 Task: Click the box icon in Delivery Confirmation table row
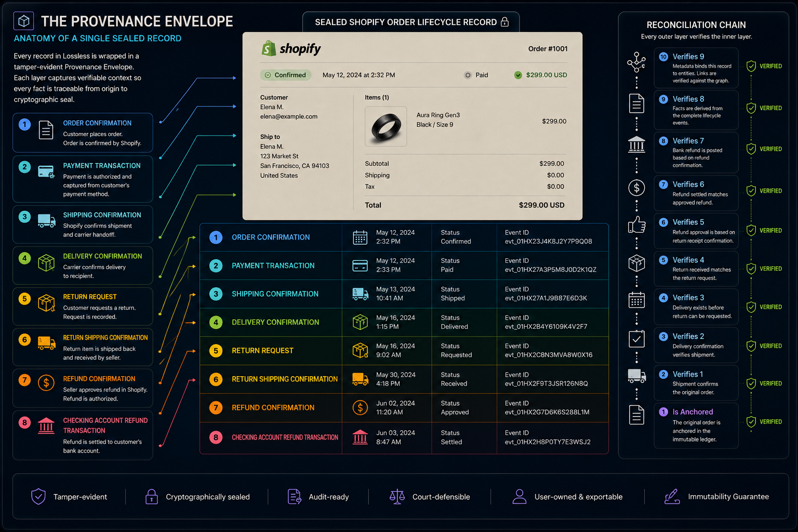point(360,322)
